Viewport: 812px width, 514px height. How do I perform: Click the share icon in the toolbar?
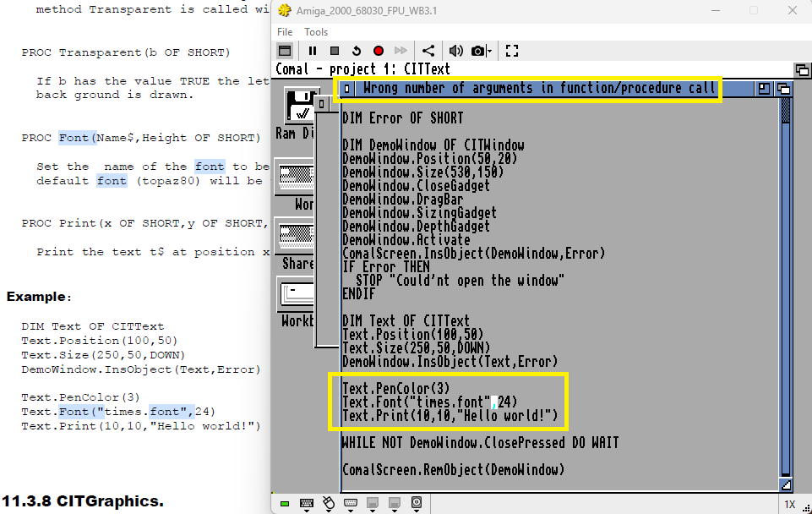(x=428, y=51)
